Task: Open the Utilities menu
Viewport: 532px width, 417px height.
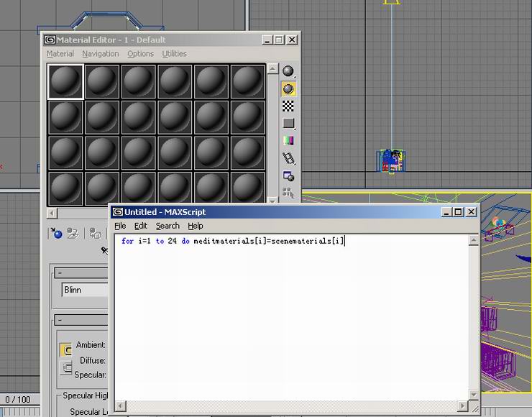Action: click(x=174, y=54)
